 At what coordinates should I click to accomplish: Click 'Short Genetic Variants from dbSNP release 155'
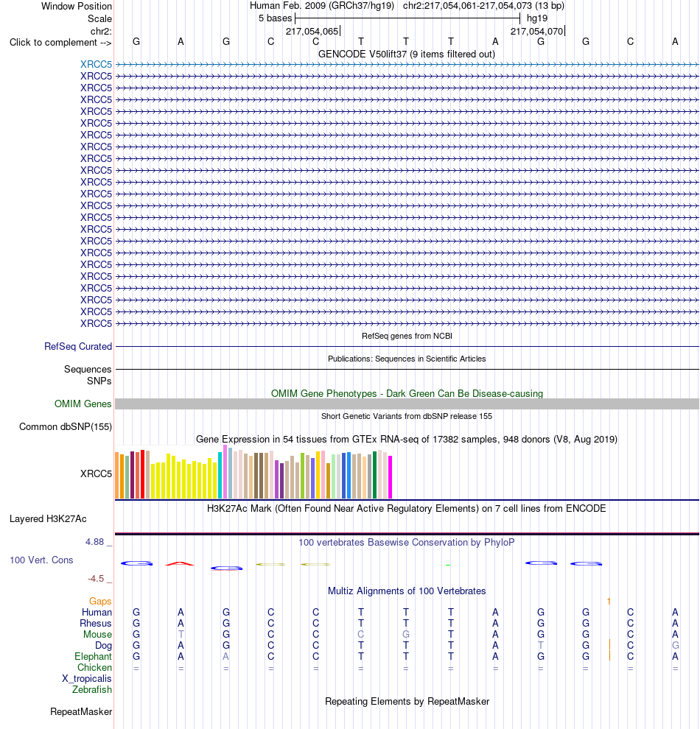click(407, 416)
